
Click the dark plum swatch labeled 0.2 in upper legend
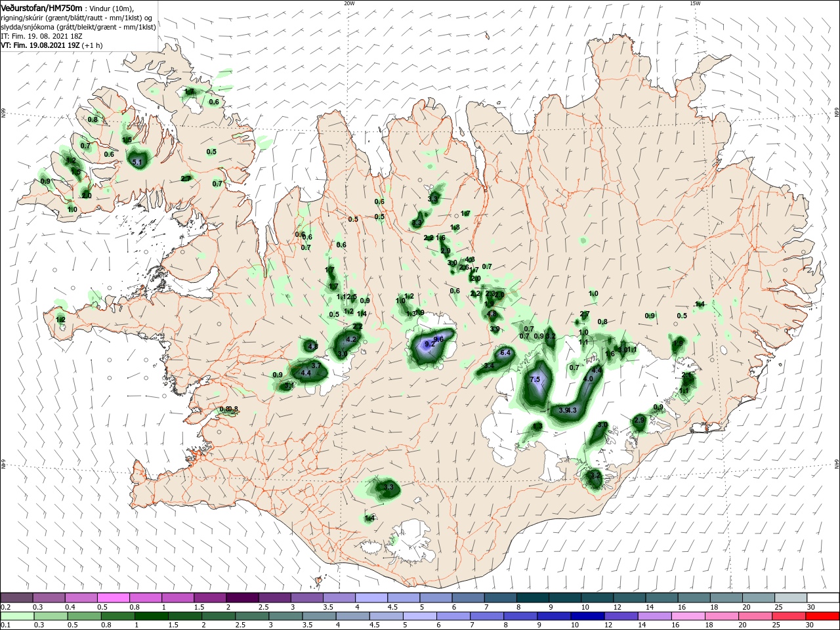17,597
